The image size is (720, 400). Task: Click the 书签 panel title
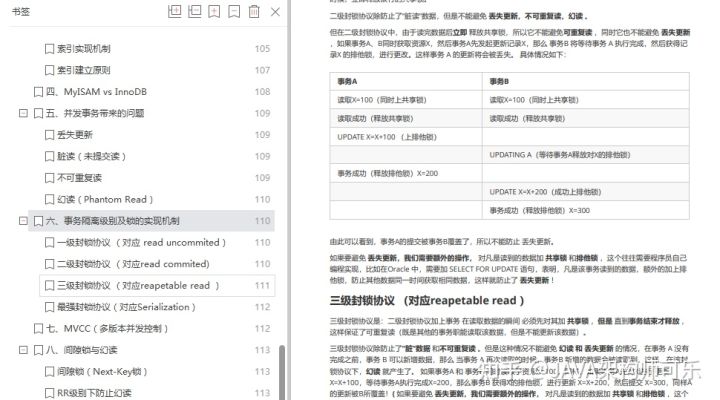click(21, 12)
